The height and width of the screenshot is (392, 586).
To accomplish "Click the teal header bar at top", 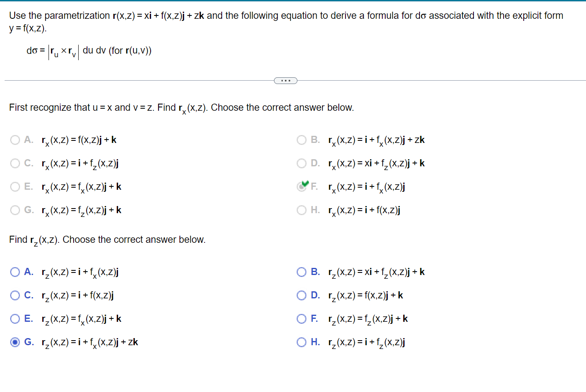I will pos(293,2).
